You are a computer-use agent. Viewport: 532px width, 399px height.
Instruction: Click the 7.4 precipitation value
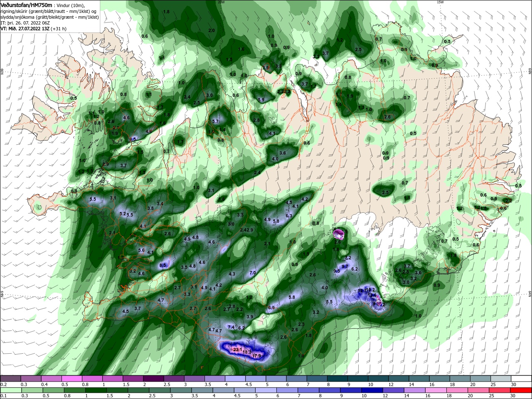[232, 327]
